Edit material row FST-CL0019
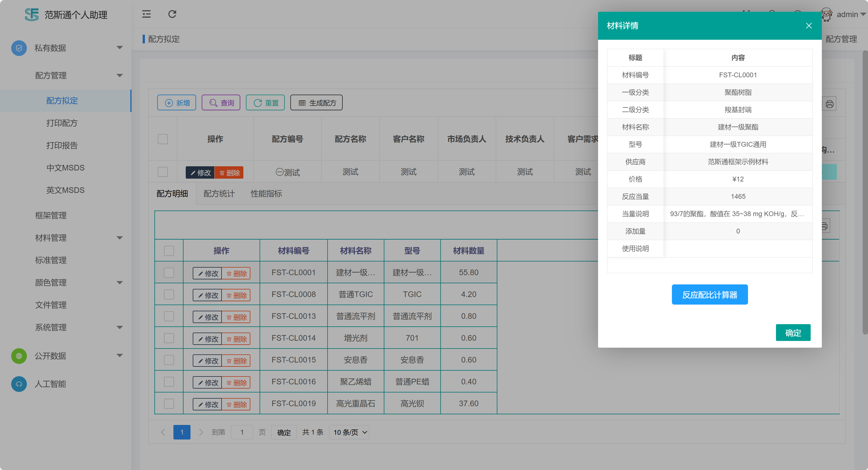This screenshot has height=470, width=868. (x=208, y=404)
